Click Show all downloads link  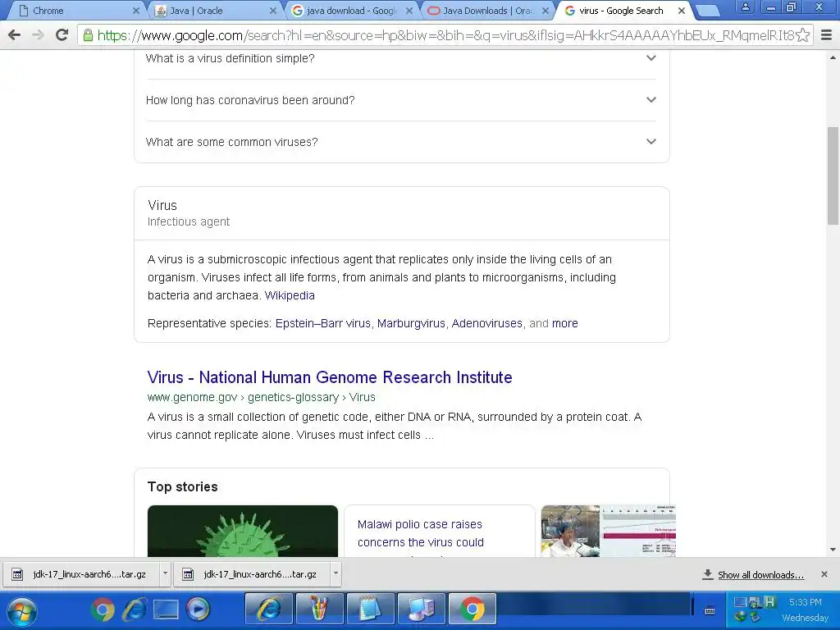point(760,575)
